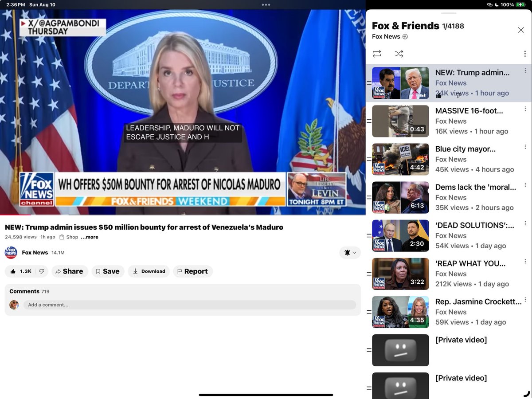
Task: Open the three-dots multitasking menu at top
Action: point(266,4)
